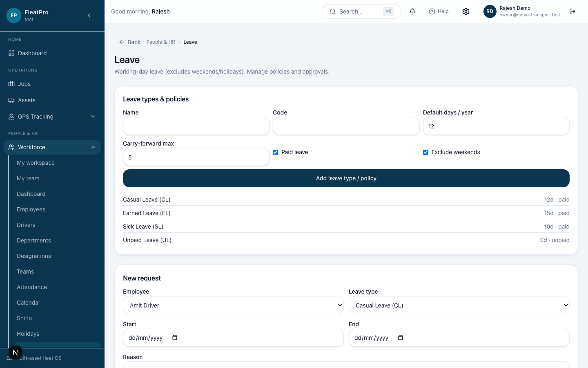Image resolution: width=588 pixels, height=368 pixels.
Task: Click the Search box
Action: (362, 11)
